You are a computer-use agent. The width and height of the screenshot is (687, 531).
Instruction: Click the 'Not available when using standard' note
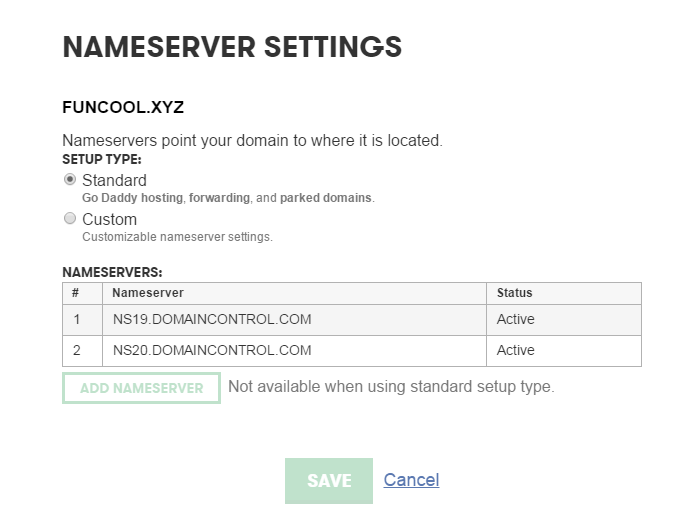pyautogui.click(x=391, y=387)
